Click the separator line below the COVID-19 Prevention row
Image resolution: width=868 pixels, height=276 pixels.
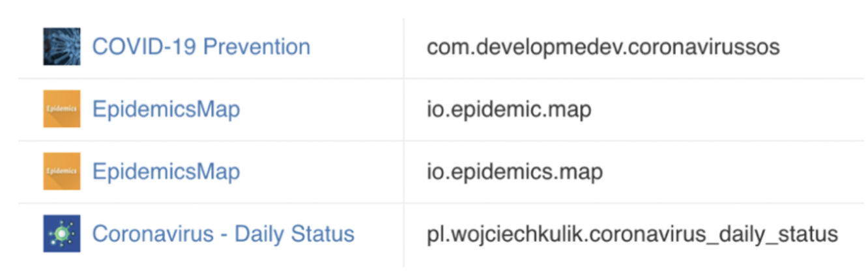point(441,79)
